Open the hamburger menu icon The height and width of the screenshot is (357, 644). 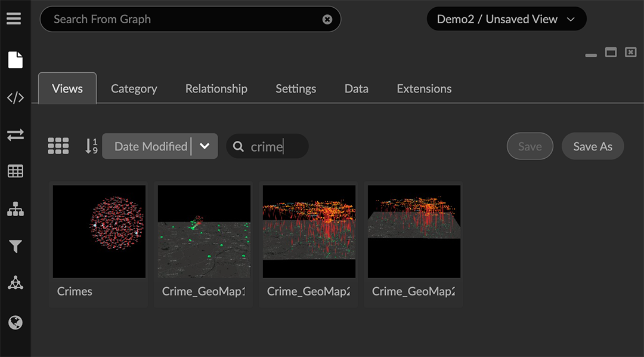(15, 18)
